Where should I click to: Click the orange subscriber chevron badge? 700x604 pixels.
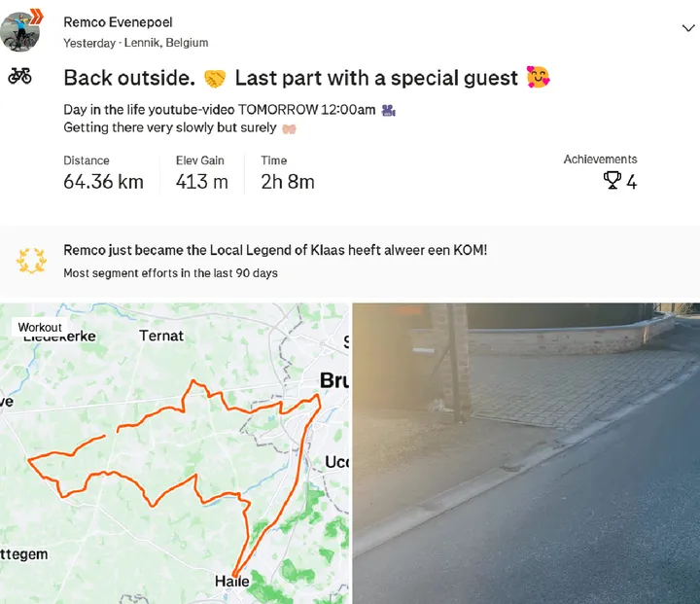[34, 15]
